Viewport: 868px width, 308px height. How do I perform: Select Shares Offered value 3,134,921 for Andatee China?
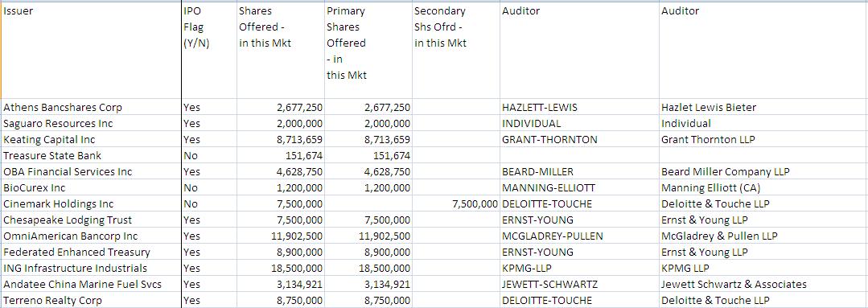[281, 284]
